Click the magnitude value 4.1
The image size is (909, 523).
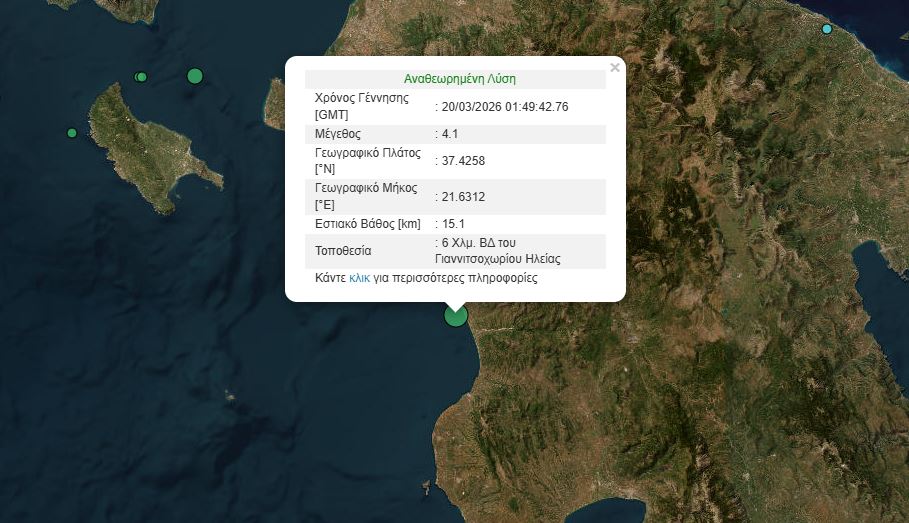[x=451, y=133]
